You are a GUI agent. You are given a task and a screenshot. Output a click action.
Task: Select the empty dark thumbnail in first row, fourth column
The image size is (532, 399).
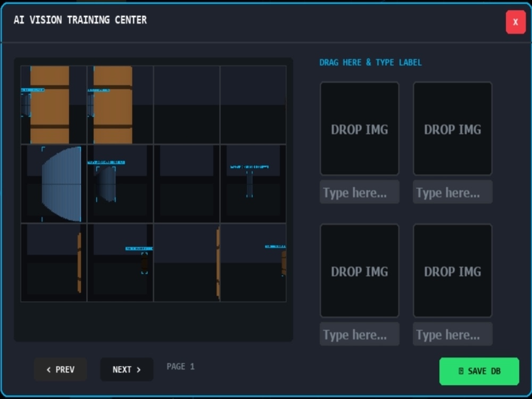[253, 105]
